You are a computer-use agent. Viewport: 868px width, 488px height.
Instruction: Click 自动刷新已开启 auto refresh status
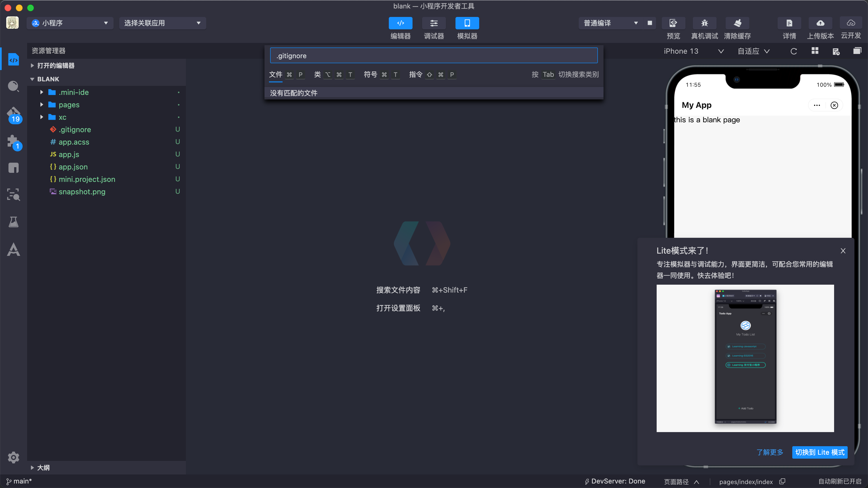[839, 481]
